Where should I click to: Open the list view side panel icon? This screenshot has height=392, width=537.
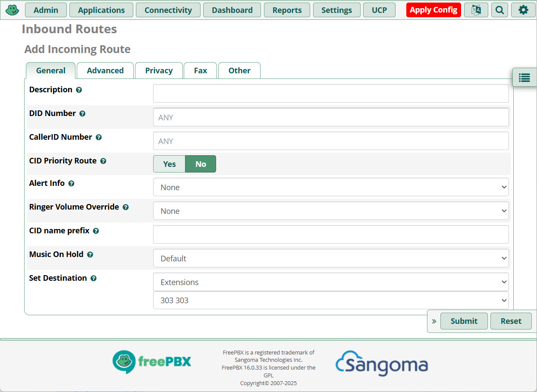[524, 78]
